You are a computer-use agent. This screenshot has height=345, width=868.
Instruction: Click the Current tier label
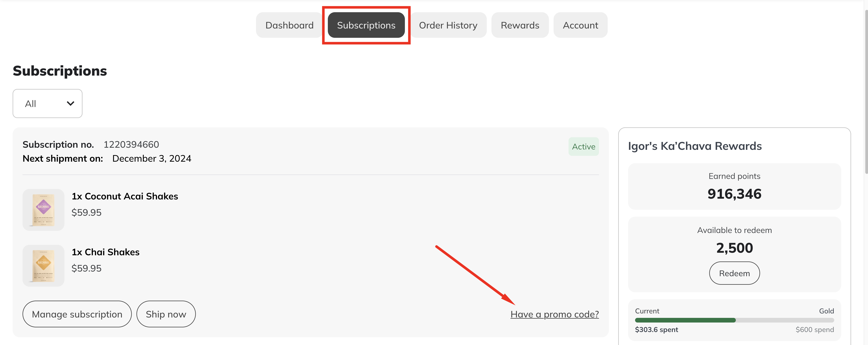pos(647,311)
